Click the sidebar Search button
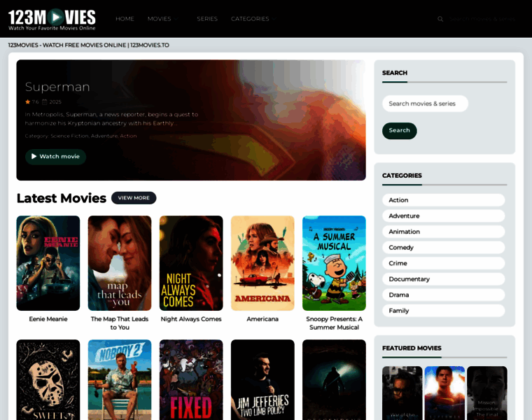 tap(399, 131)
